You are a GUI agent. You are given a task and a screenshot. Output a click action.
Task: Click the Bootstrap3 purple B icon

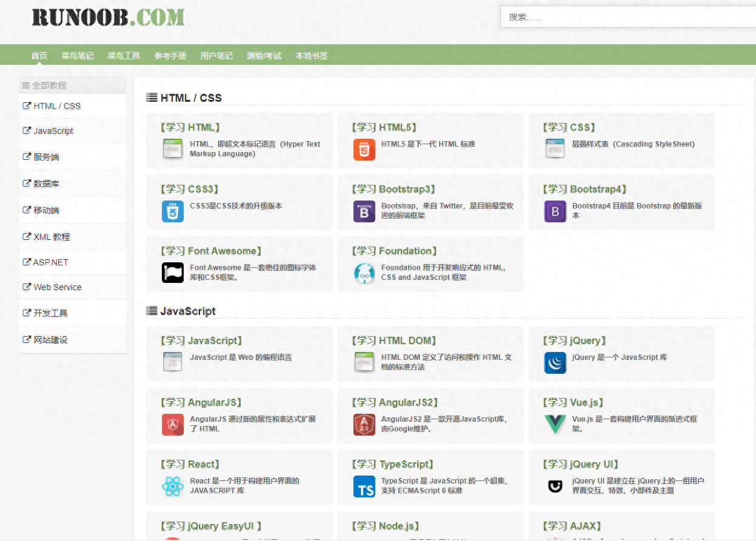coord(364,211)
